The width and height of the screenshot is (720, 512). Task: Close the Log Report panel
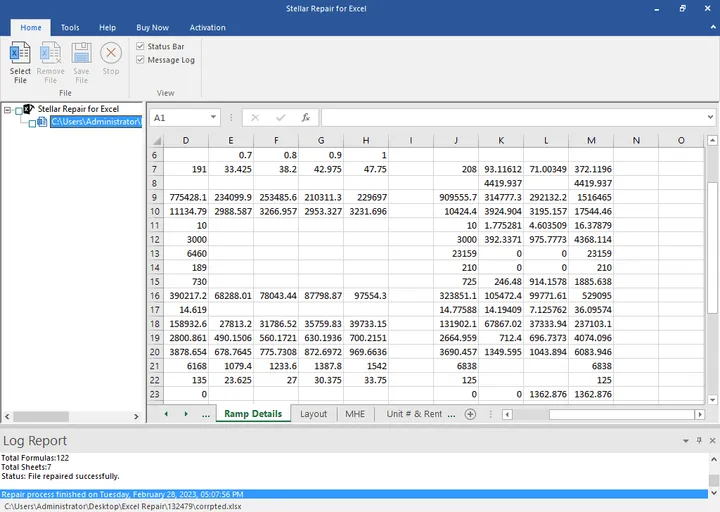pos(712,440)
